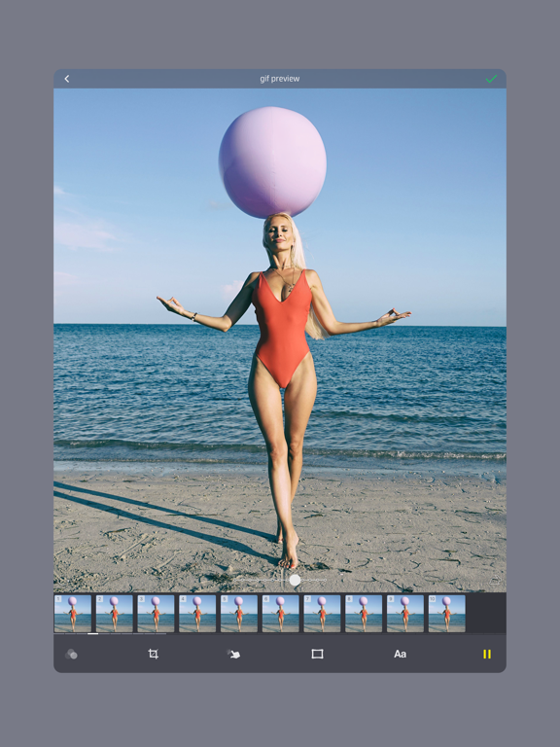Open the filters overlapping circles tool
Image resolution: width=560 pixels, height=747 pixels.
click(71, 654)
